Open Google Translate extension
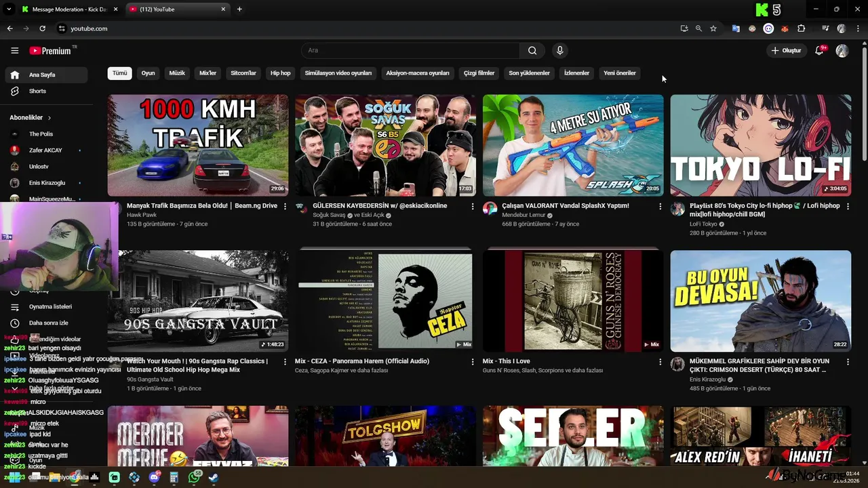The height and width of the screenshot is (488, 868). (736, 28)
